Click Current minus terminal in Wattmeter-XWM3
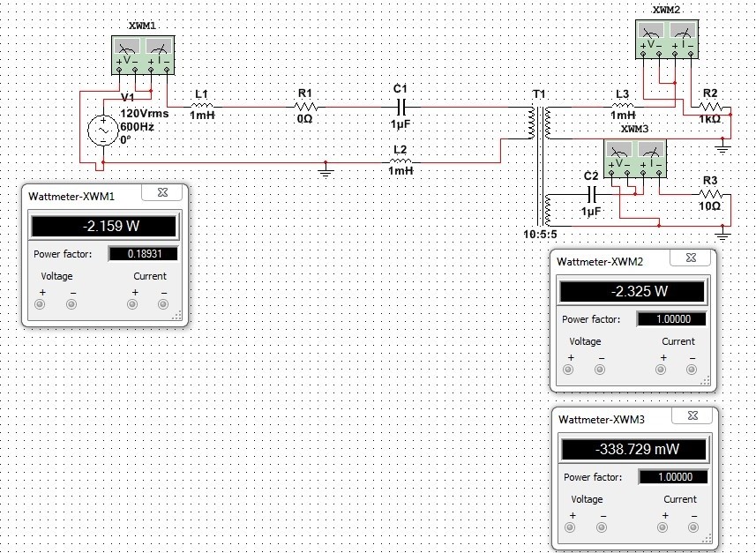 point(693,527)
